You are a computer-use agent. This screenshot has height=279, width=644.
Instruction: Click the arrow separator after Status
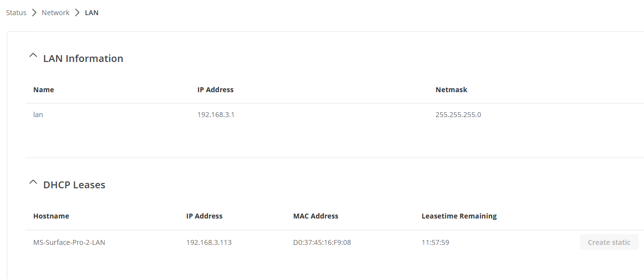pyautogui.click(x=34, y=13)
